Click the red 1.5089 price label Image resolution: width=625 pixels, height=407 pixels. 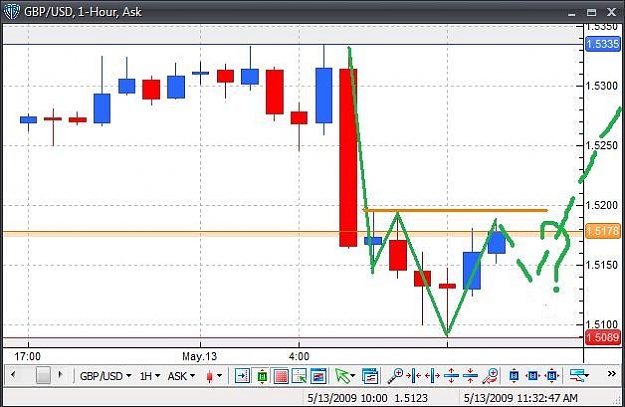click(x=603, y=337)
